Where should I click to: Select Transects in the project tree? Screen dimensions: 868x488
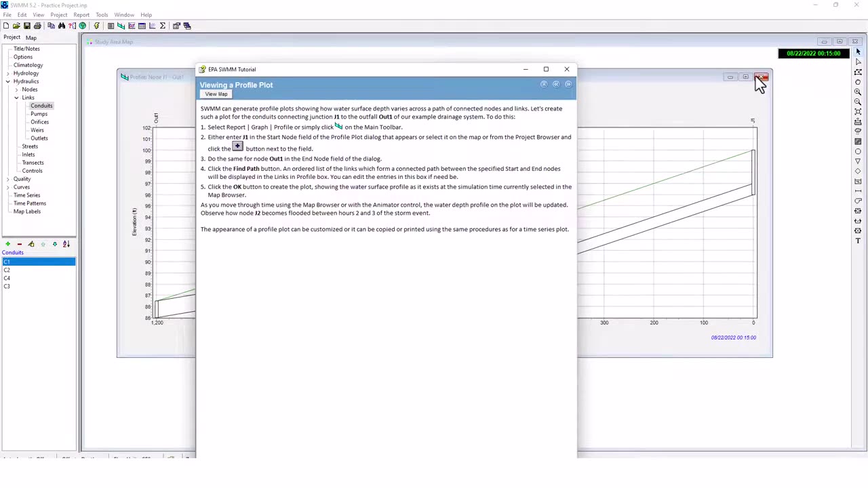click(x=33, y=163)
